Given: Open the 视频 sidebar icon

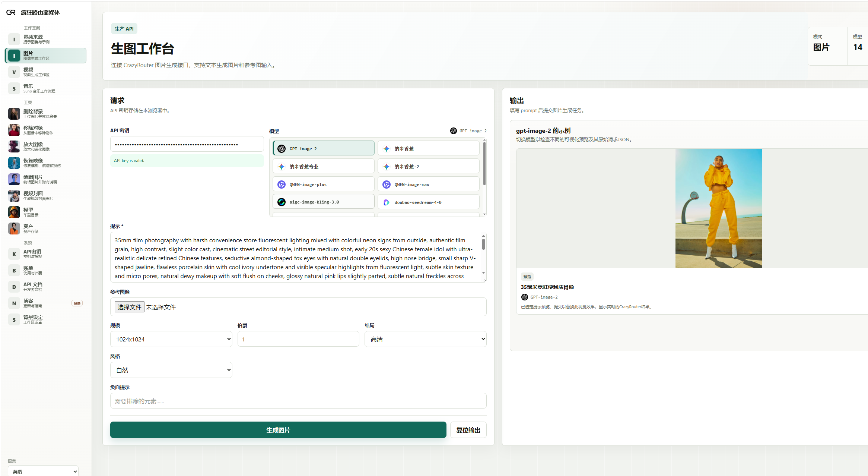Looking at the screenshot, I should pyautogui.click(x=14, y=72).
